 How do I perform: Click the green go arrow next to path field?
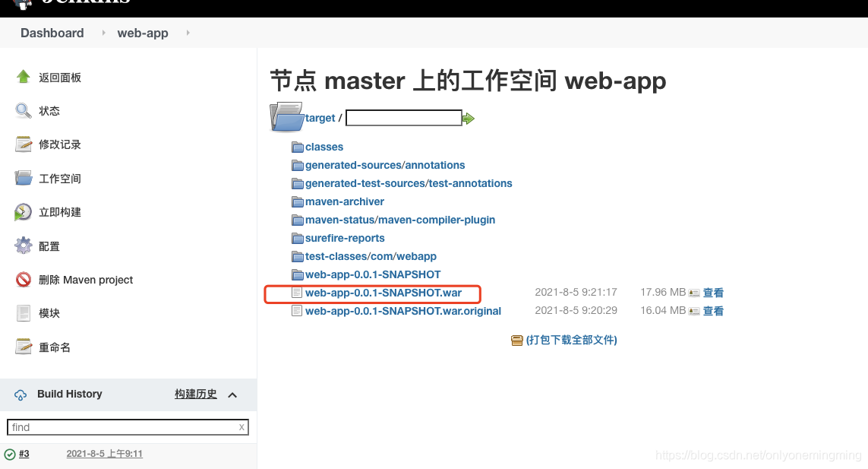click(x=469, y=118)
